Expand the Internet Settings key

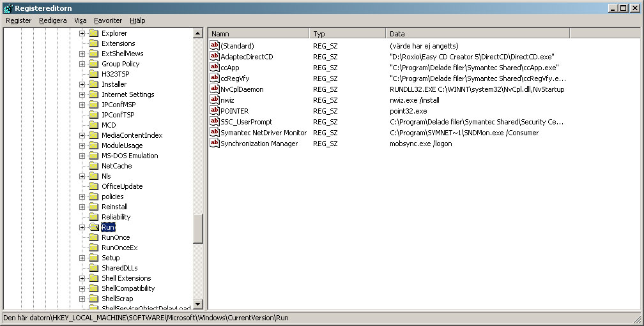[82, 94]
